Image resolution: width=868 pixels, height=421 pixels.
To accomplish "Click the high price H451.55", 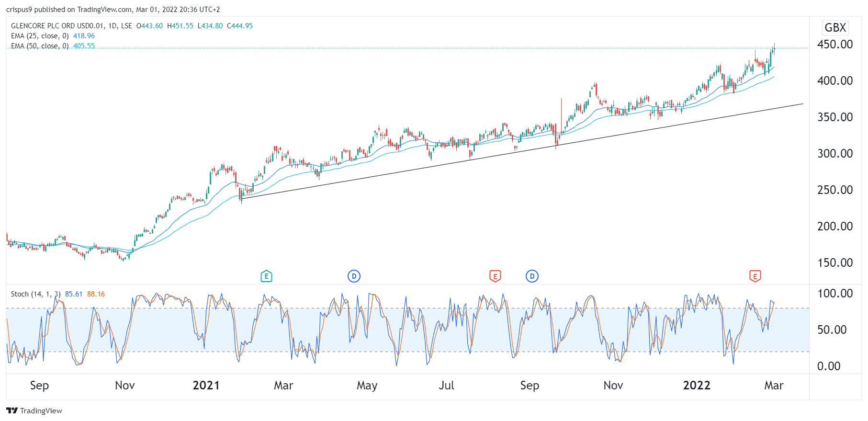I will (180, 26).
